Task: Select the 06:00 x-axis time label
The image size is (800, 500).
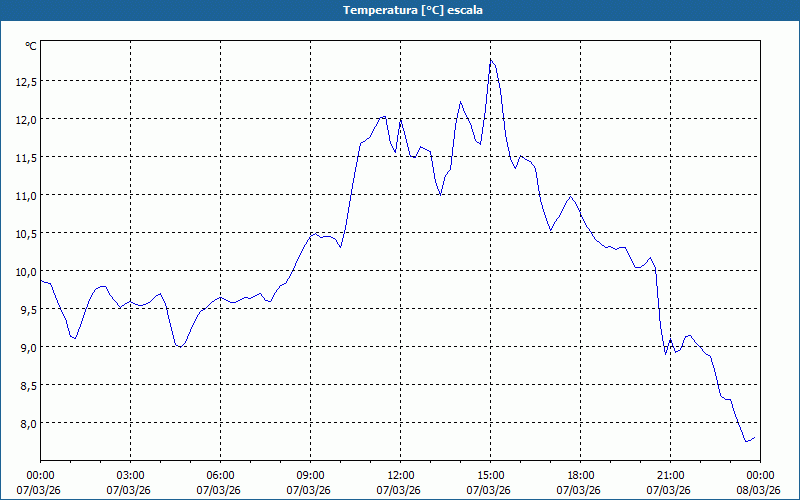Action: pos(220,475)
